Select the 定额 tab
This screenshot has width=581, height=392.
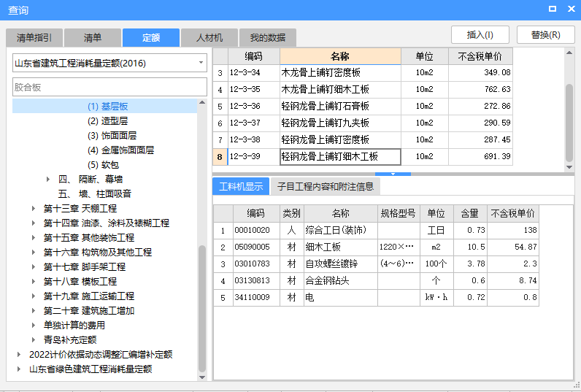(x=151, y=37)
